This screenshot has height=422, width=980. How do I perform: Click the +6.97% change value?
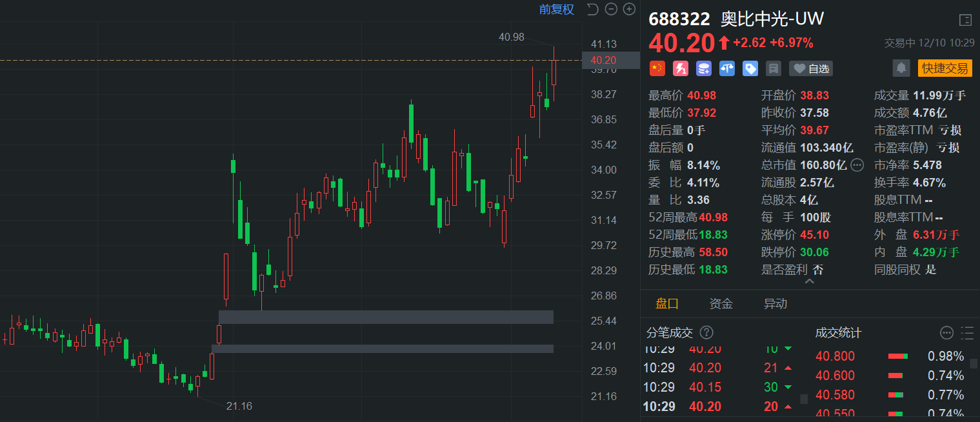coord(792,43)
